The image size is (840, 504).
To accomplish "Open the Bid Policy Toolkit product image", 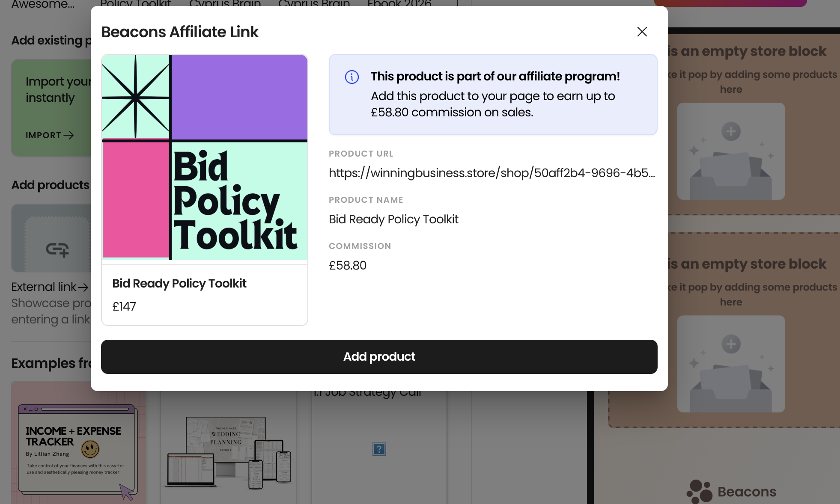I will click(205, 157).
